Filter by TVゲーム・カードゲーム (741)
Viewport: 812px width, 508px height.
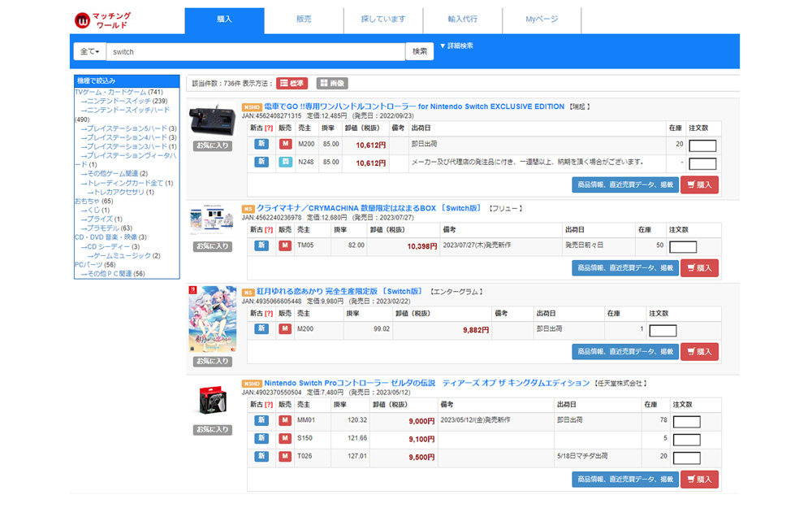point(119,93)
